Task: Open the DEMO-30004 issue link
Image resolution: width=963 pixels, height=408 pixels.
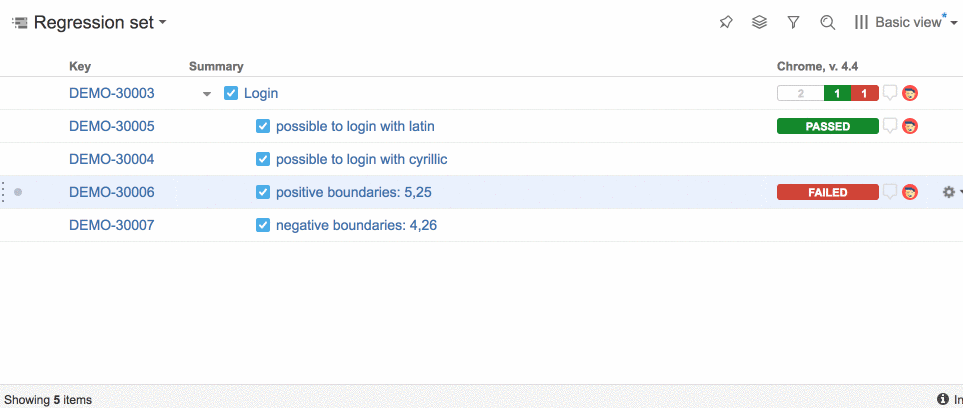Action: click(x=112, y=160)
